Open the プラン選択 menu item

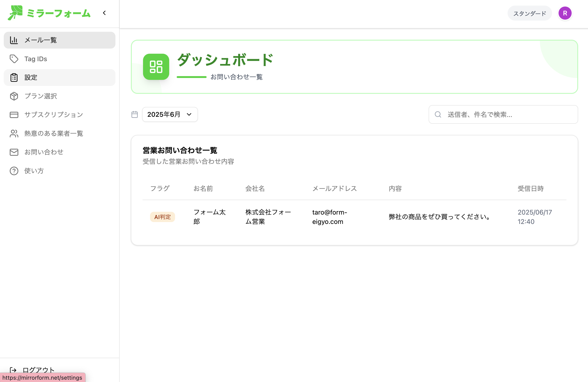(x=40, y=96)
